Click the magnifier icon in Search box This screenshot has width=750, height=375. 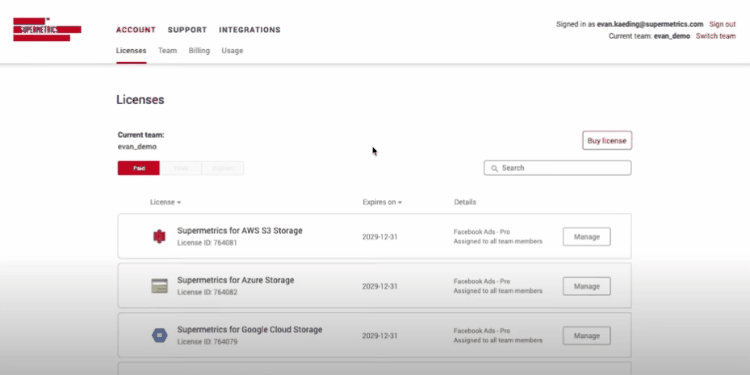click(x=495, y=168)
